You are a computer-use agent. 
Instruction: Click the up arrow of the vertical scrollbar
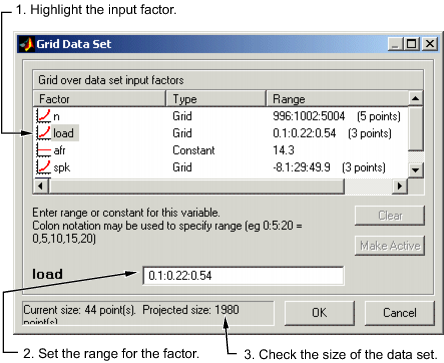click(415, 98)
